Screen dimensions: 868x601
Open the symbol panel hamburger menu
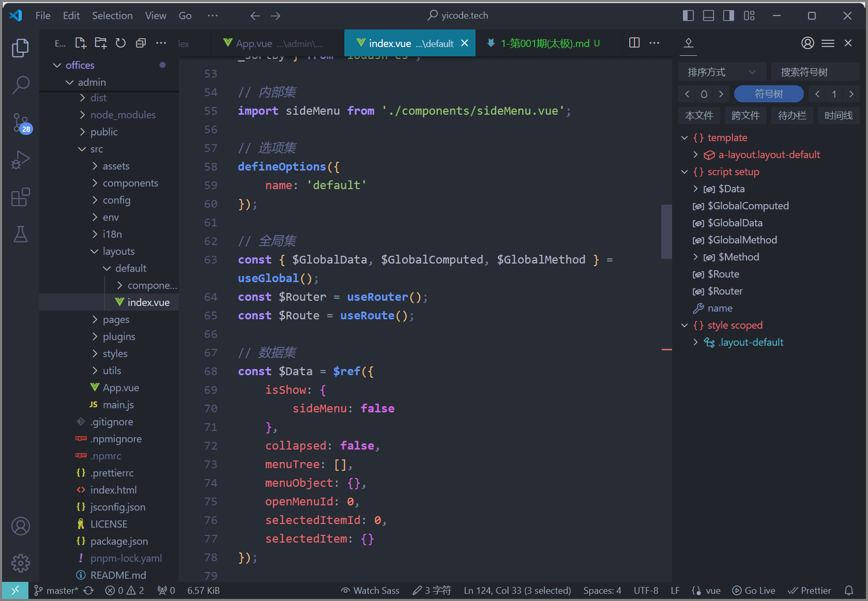click(828, 43)
